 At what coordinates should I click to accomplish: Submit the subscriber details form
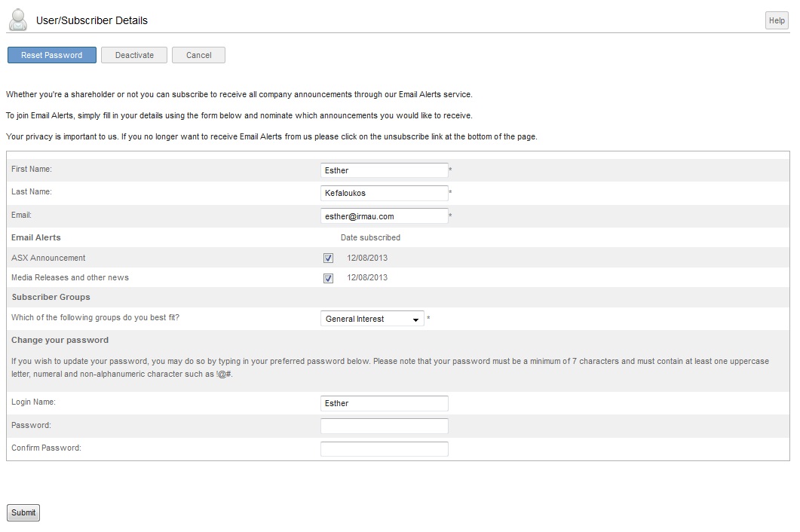pos(23,512)
